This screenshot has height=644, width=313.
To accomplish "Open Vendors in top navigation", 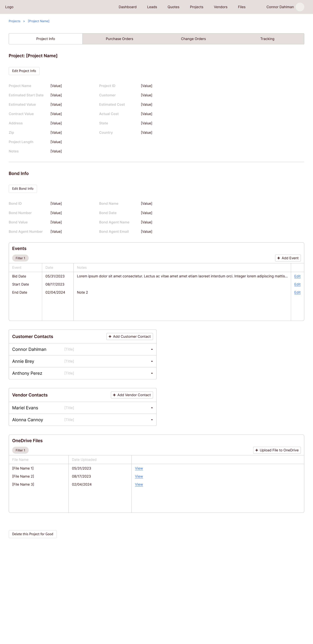I will point(221,7).
